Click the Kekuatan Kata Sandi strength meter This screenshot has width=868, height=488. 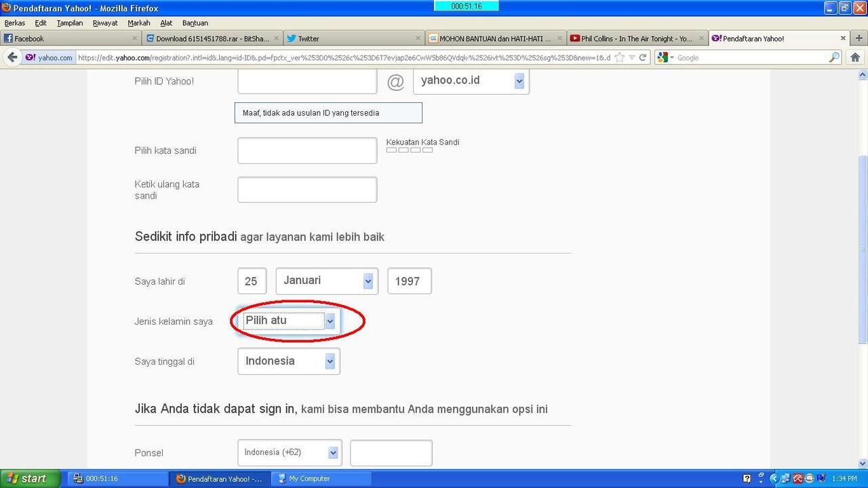pos(410,150)
